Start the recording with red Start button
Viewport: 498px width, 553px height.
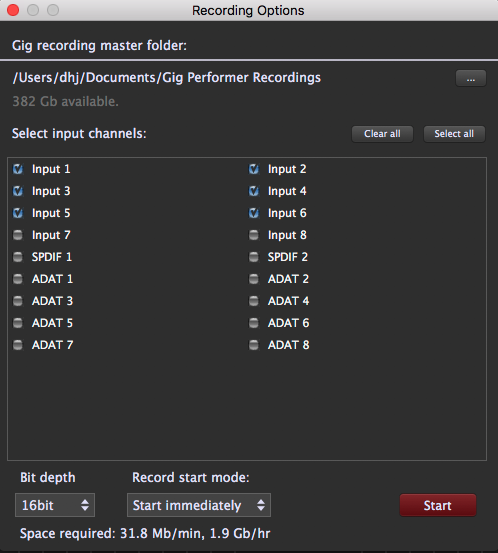pyautogui.click(x=438, y=505)
